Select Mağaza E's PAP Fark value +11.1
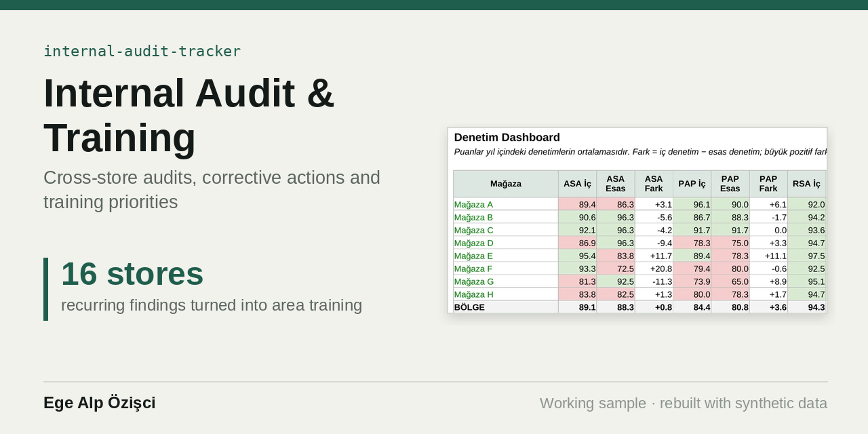868x434 pixels. 768,256
